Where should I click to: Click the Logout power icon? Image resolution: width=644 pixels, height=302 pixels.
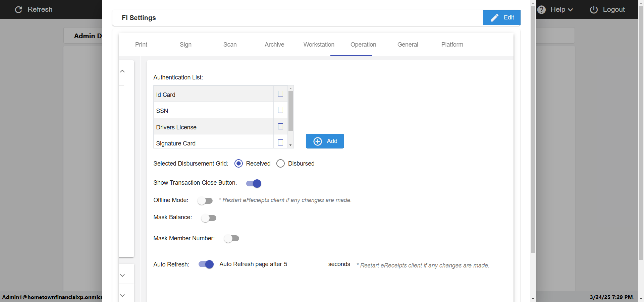coord(594,10)
